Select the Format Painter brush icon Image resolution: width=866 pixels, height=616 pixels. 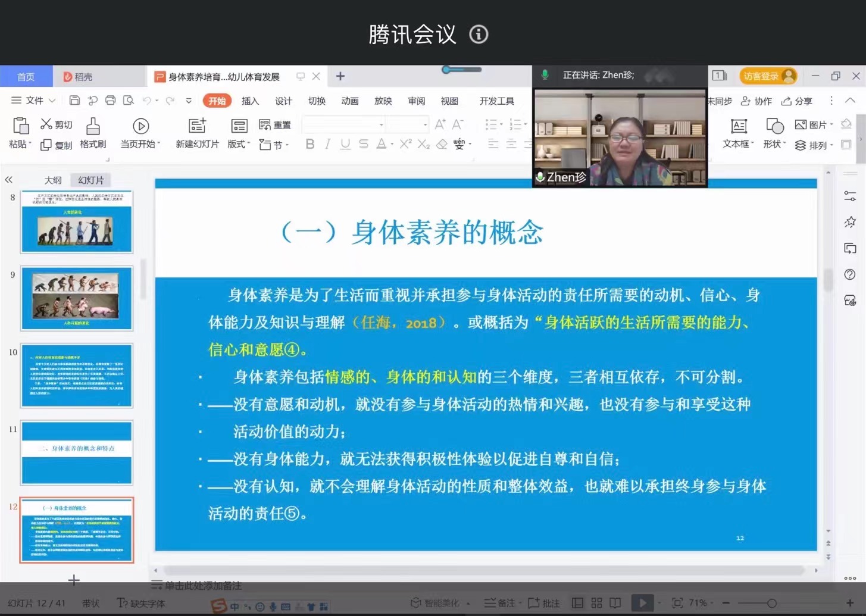93,126
